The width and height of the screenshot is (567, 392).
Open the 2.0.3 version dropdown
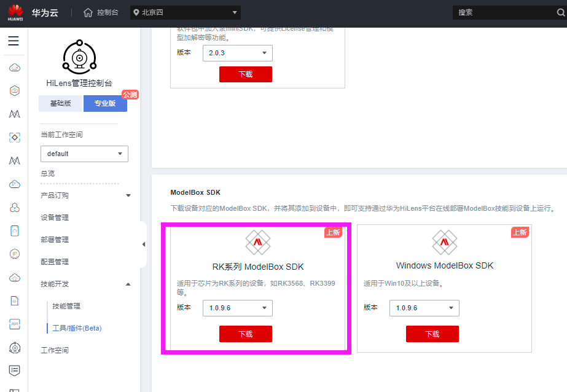(238, 53)
